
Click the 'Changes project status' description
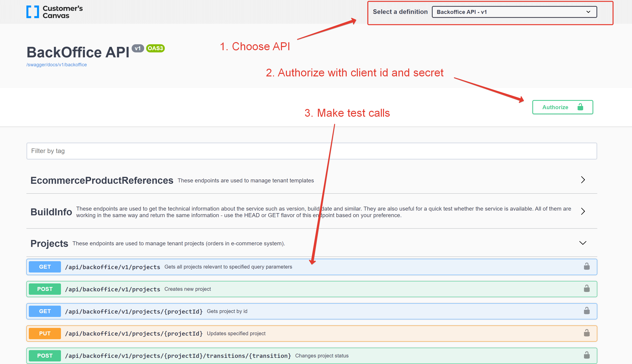click(322, 356)
